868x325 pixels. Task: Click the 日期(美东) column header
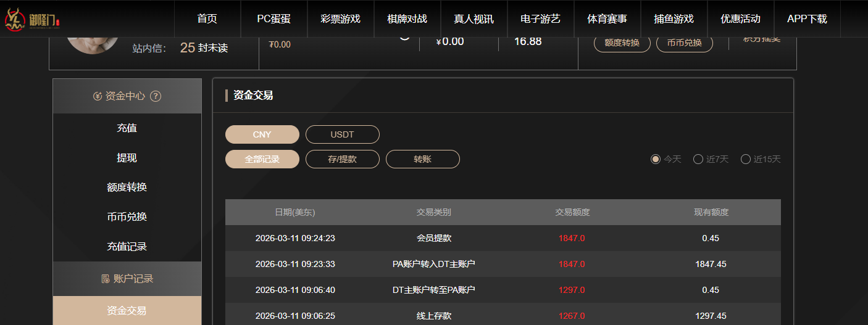click(295, 212)
